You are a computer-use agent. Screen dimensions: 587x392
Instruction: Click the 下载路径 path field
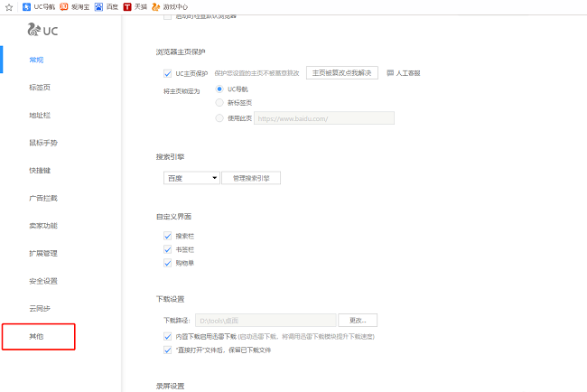coord(266,320)
